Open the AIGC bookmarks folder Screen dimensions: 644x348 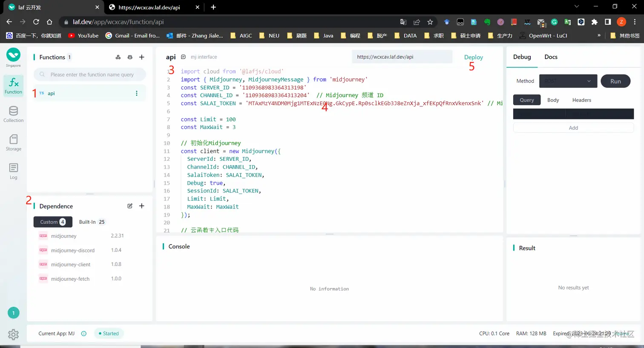pos(241,35)
